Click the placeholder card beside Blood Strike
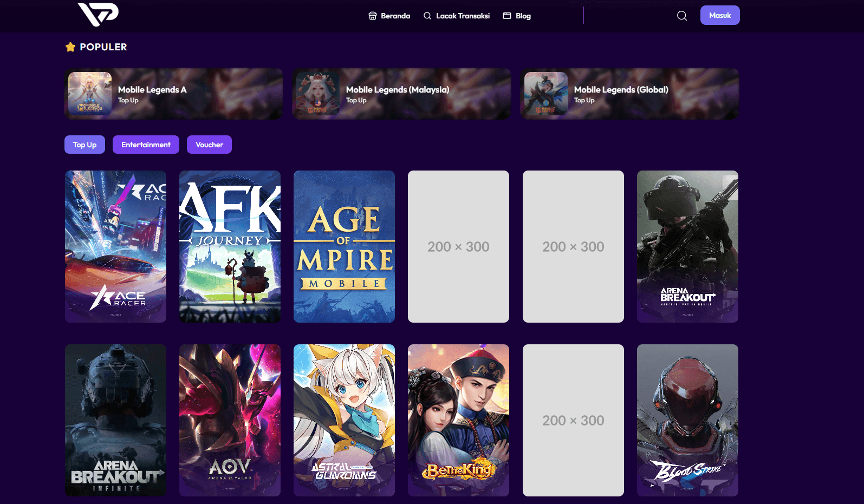The image size is (864, 504). 573,420
